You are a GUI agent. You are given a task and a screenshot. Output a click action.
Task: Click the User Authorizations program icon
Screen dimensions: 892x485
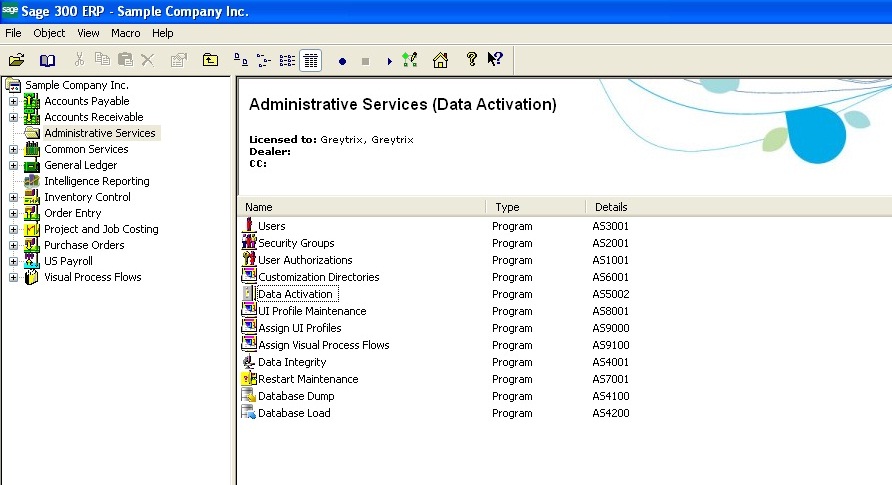click(249, 259)
